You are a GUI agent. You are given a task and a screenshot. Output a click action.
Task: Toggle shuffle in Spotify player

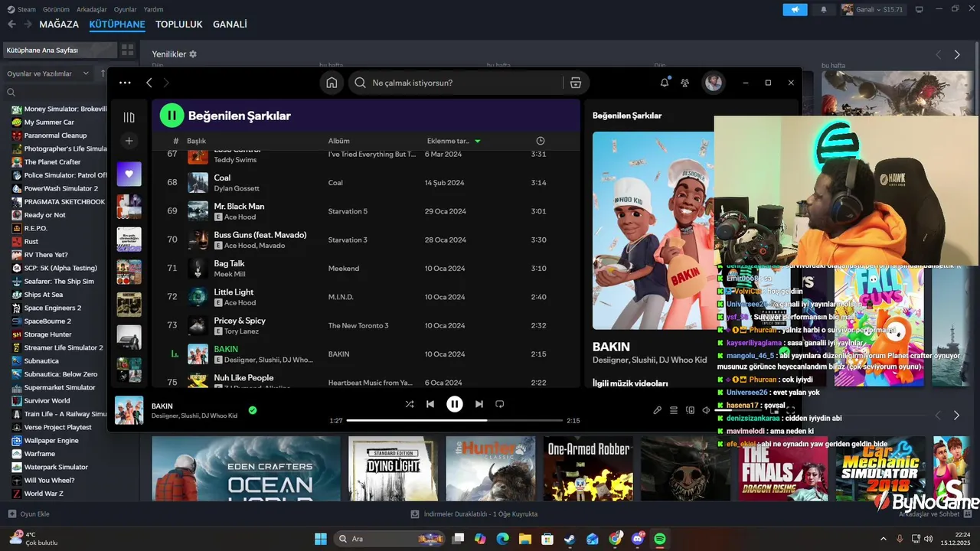point(410,404)
